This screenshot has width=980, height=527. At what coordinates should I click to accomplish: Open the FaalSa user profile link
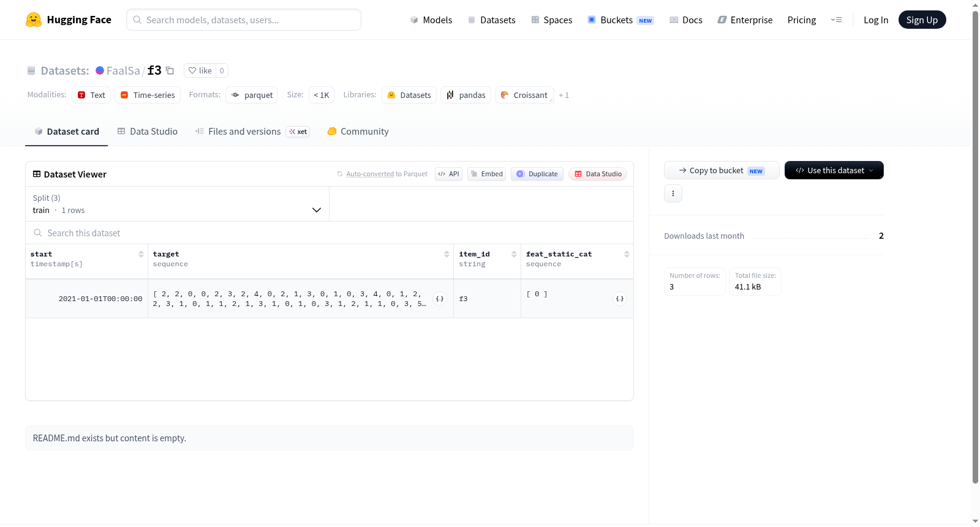(x=123, y=70)
